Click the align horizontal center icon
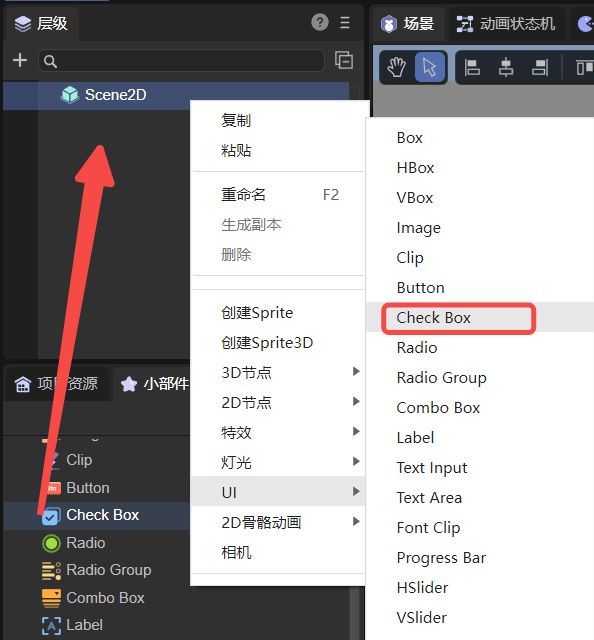 [506, 67]
